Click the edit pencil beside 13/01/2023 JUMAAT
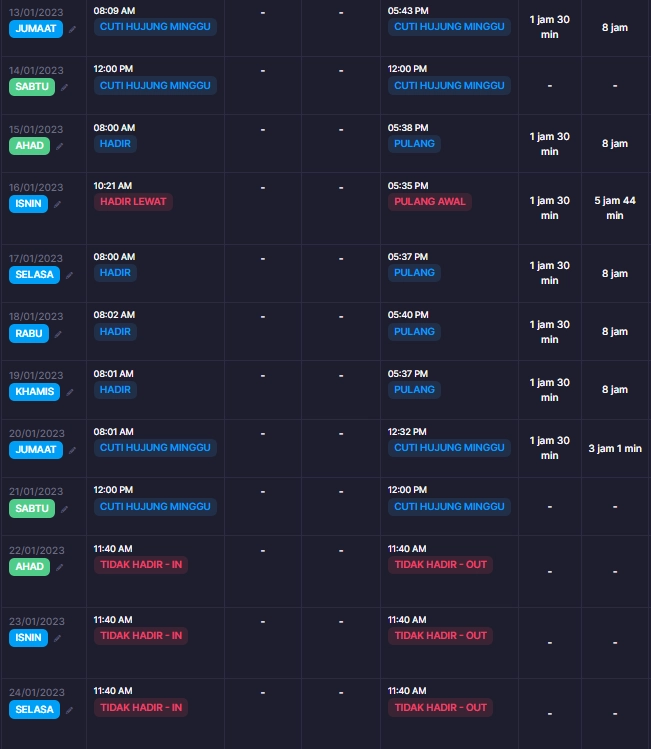Viewport: 651px width, 749px height. coord(72,30)
